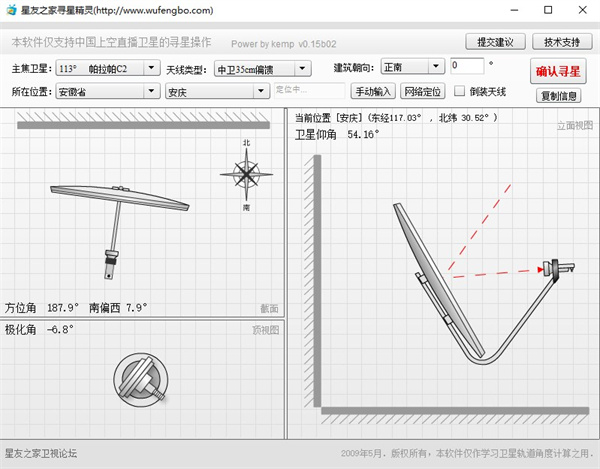The image size is (600, 469).
Task: Click the 提交建议 submit suggestion button
Action: [495, 42]
